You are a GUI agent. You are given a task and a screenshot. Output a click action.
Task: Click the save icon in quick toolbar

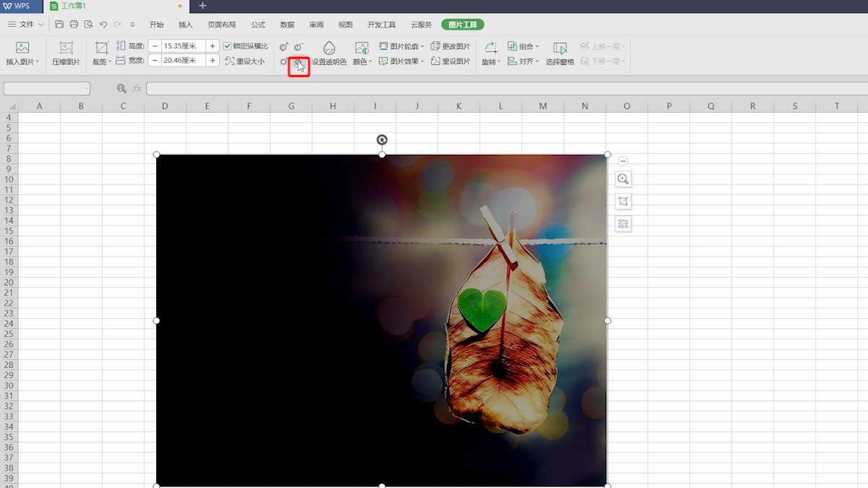click(59, 25)
